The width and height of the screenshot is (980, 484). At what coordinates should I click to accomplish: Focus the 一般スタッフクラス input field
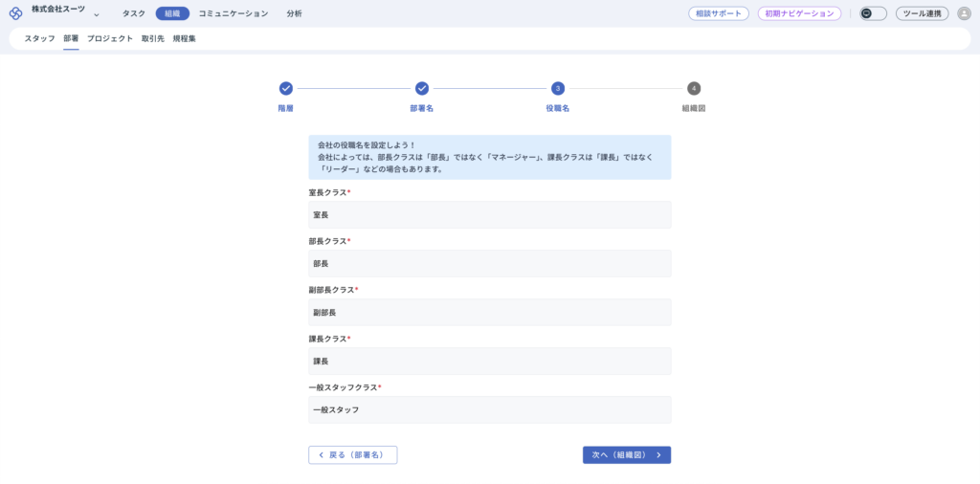[489, 409]
